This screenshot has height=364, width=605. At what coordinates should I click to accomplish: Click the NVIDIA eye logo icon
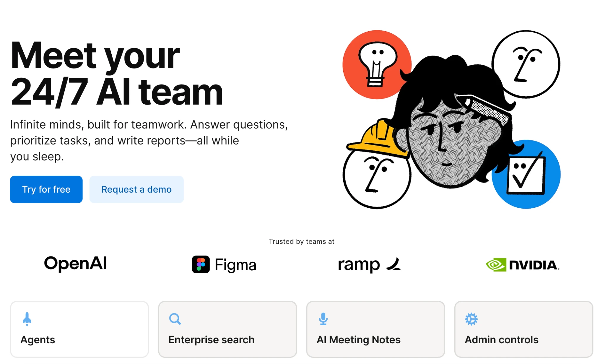496,265
